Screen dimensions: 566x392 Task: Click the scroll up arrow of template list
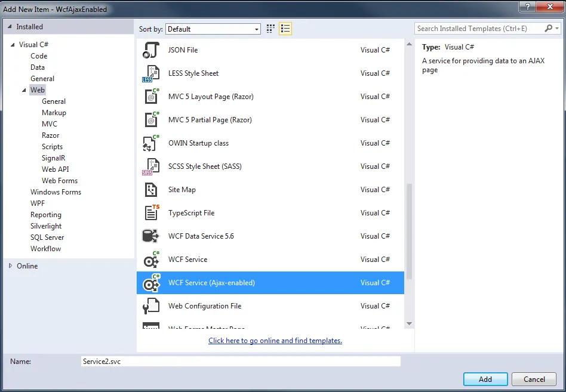click(x=409, y=44)
